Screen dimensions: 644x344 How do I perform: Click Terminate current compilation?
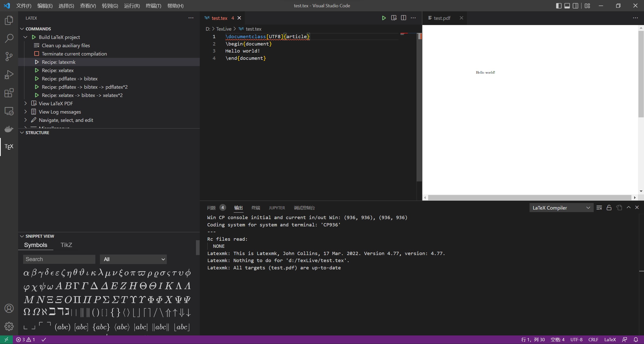[x=74, y=54]
